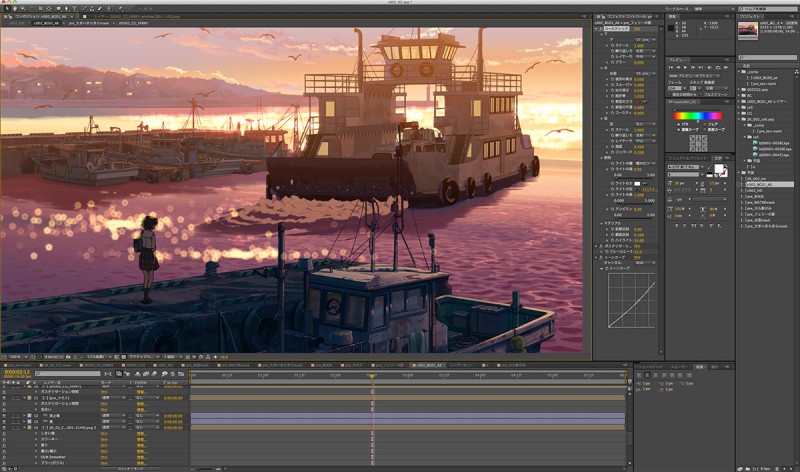Collapse layer 11 pre_カモメ properties
This screenshot has height=472, width=800.
[x=24, y=398]
